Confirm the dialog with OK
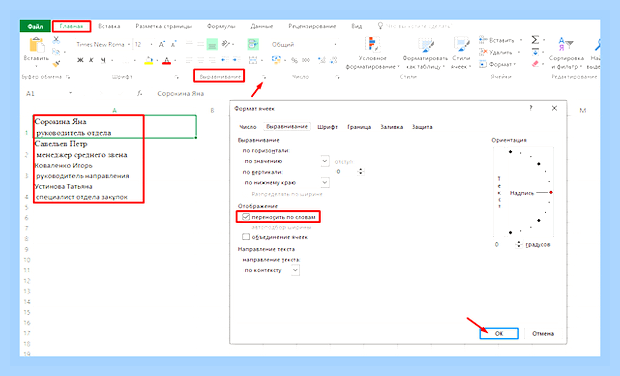 499,333
